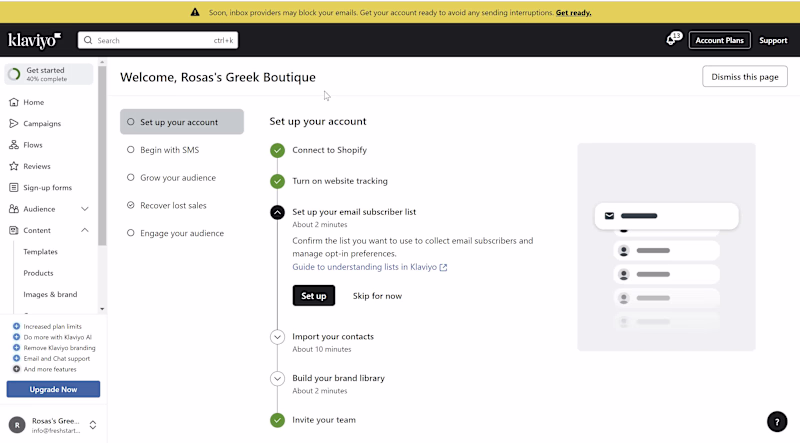Click the Set up button
This screenshot has height=443, width=800.
tap(313, 296)
